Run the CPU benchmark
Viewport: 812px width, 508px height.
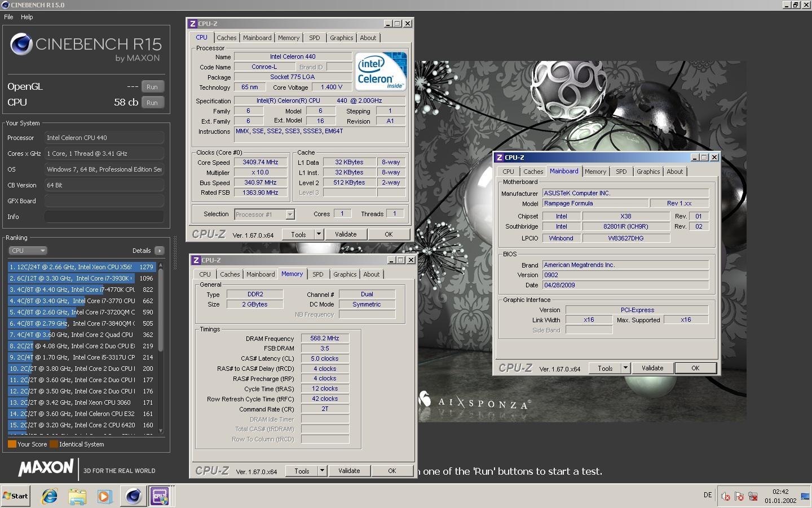point(152,103)
